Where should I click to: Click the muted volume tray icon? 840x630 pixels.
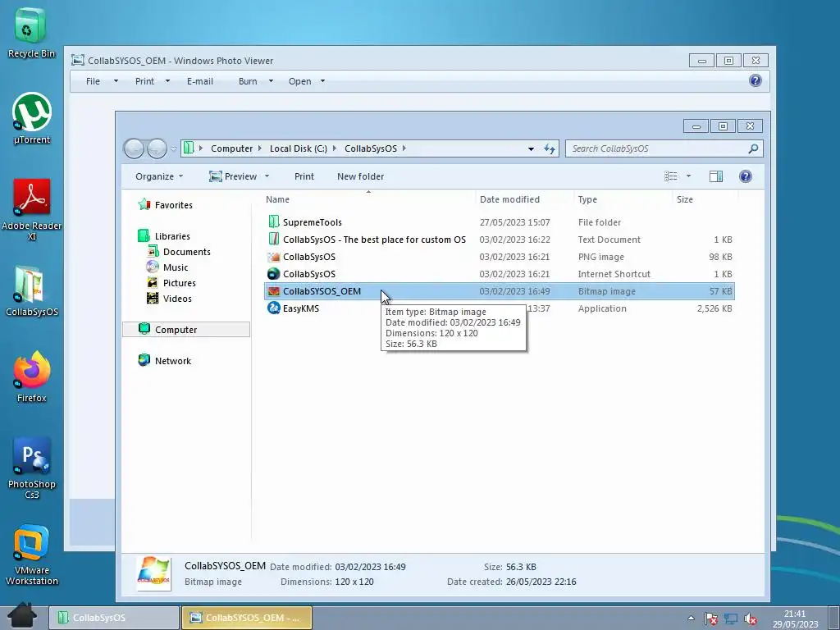(751, 619)
